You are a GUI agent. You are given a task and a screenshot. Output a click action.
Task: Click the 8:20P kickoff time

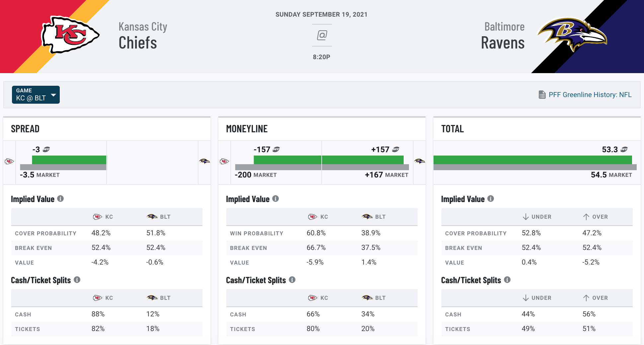point(321,57)
